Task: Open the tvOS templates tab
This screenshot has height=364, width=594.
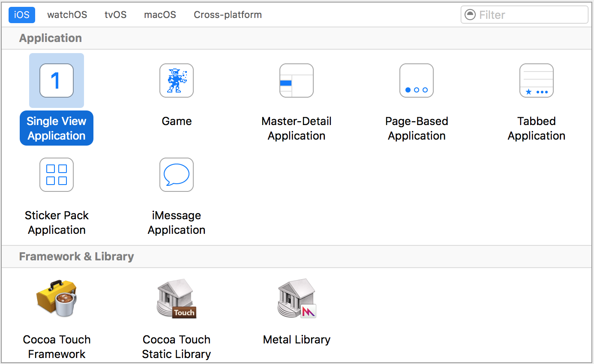Action: pos(116,15)
